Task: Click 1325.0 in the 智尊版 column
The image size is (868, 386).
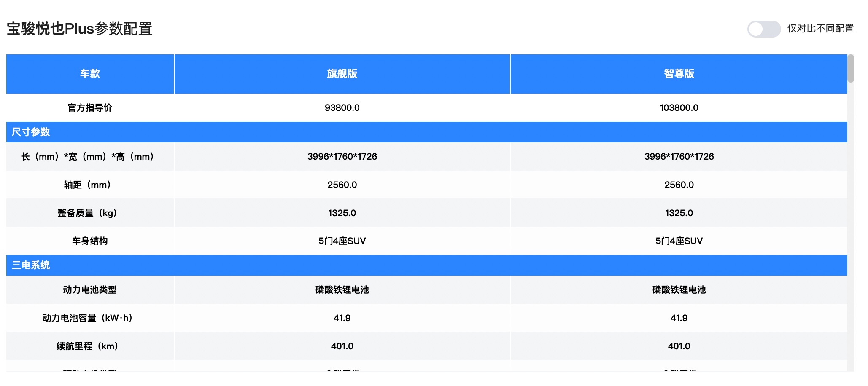Action: pos(679,213)
